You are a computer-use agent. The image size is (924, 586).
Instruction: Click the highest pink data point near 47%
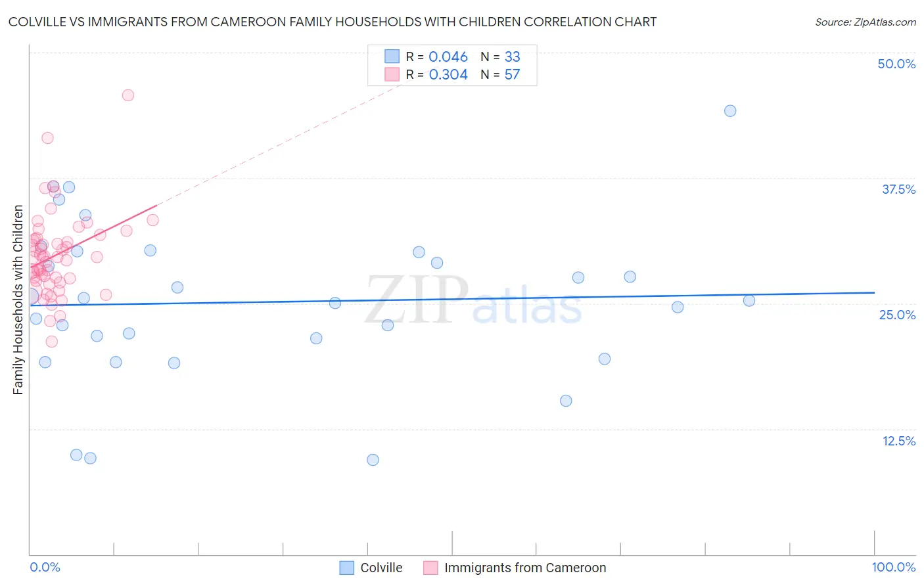point(128,95)
